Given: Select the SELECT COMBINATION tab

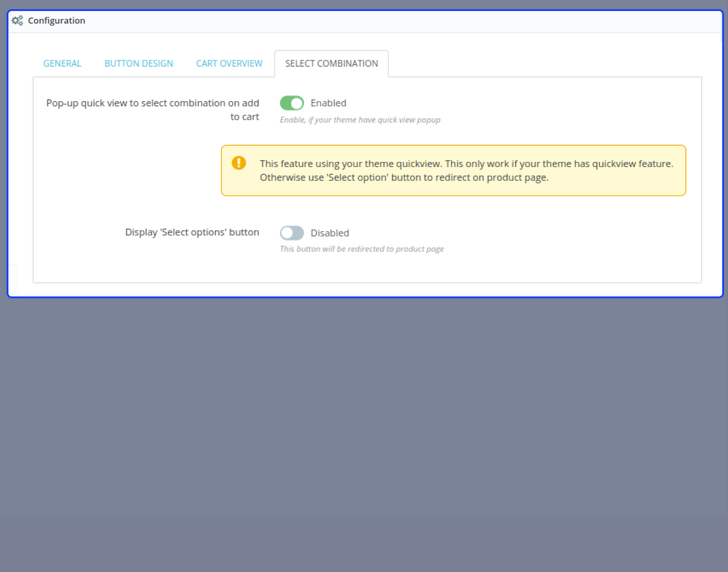Looking at the screenshot, I should pyautogui.click(x=331, y=64).
